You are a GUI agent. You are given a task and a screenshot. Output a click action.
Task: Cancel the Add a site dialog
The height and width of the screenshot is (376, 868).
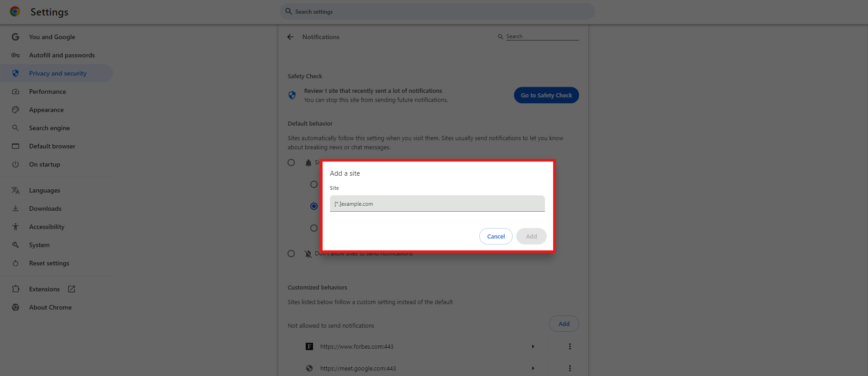(x=496, y=236)
